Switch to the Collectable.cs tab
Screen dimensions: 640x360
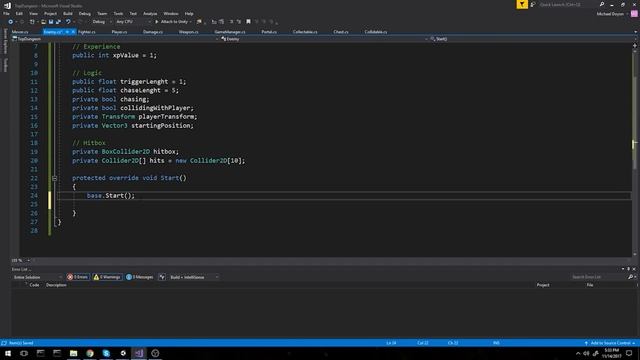[305, 32]
